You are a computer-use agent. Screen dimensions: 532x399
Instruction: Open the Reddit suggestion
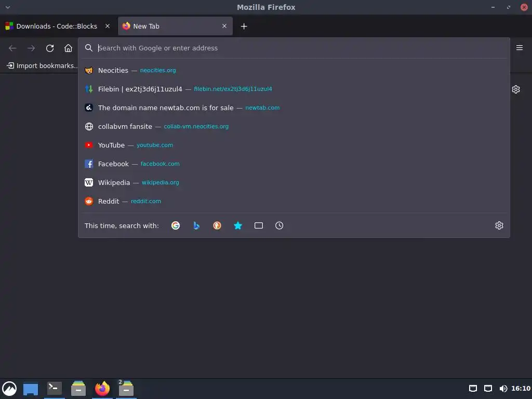[294, 201]
